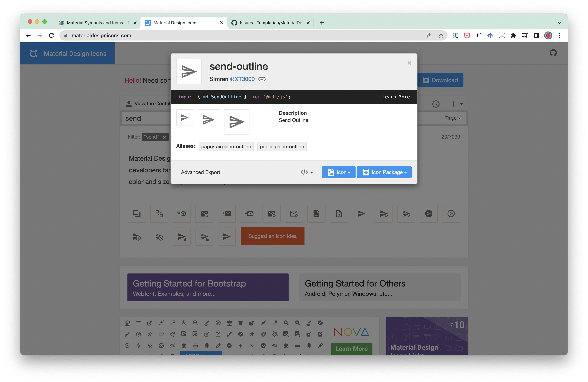Remove the "send" filter chip

tap(164, 137)
